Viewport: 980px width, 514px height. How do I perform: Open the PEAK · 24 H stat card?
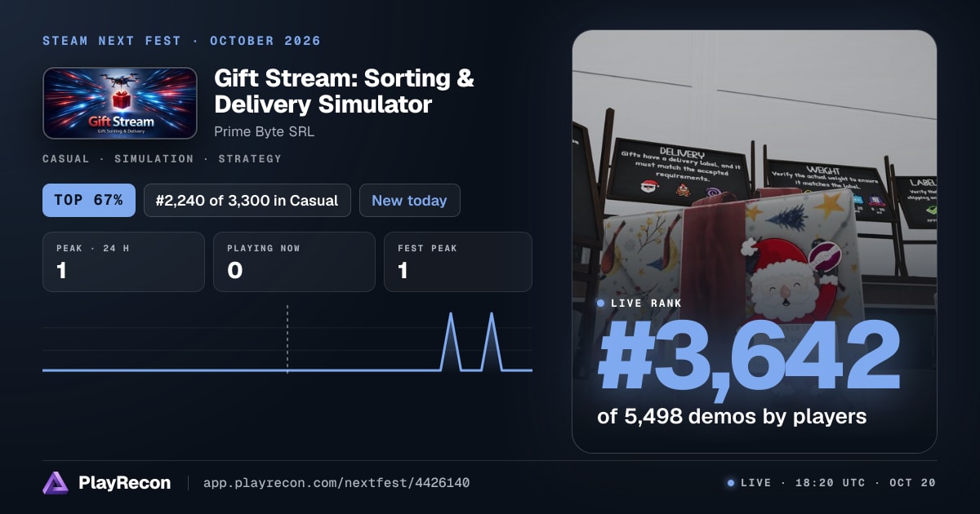click(x=123, y=262)
